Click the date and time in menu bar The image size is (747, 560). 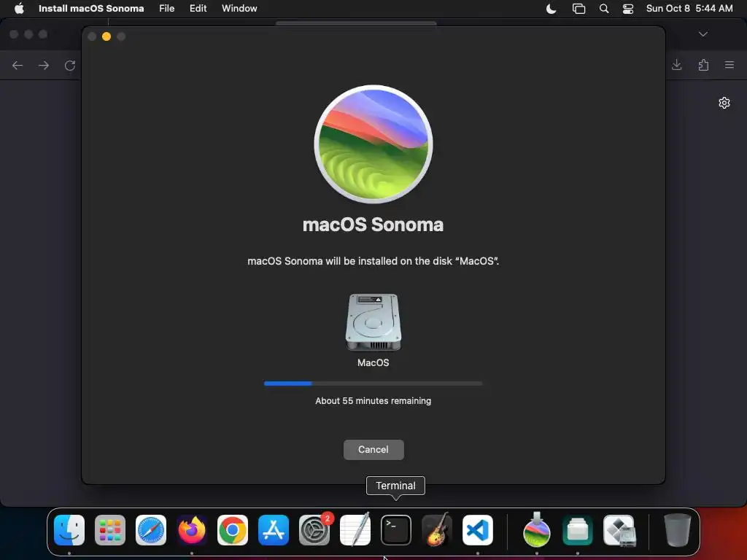[x=689, y=8]
